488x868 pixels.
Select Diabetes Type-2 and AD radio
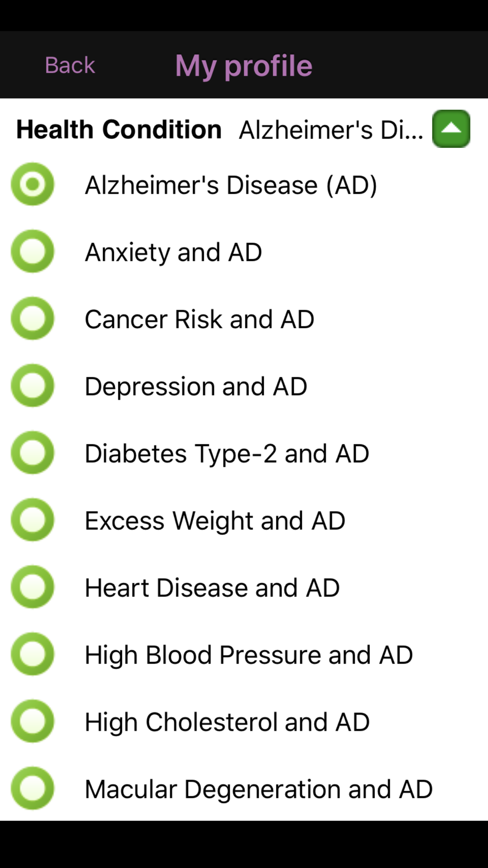point(33,453)
